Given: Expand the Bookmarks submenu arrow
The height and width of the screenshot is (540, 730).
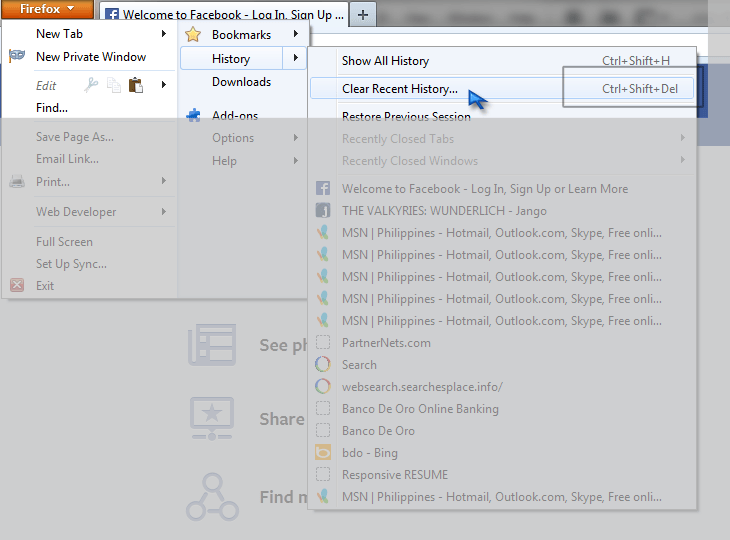Looking at the screenshot, I should pyautogui.click(x=296, y=34).
